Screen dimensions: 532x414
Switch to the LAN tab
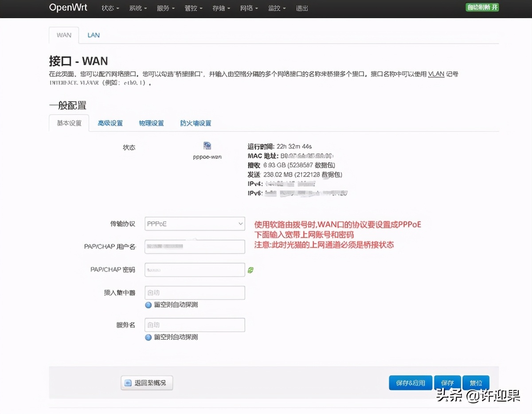point(93,35)
